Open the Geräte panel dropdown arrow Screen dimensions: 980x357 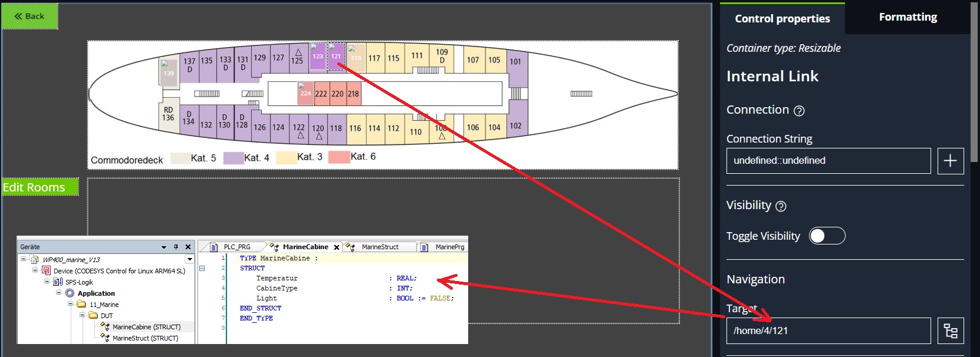tap(164, 247)
